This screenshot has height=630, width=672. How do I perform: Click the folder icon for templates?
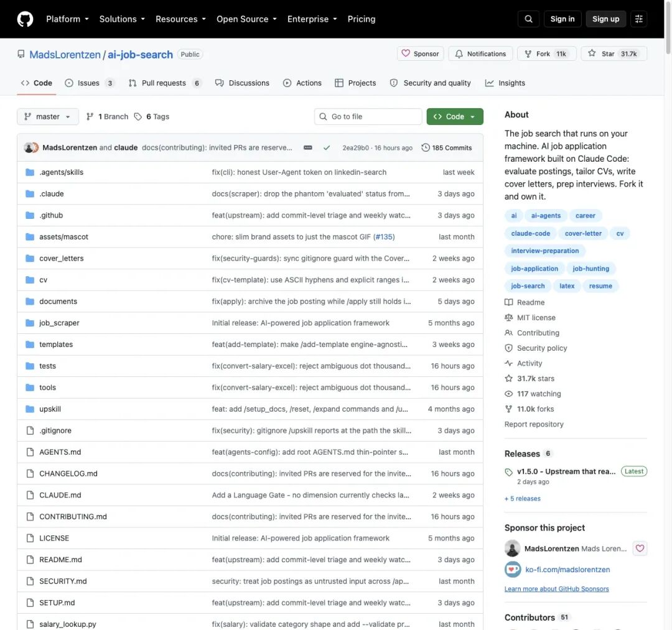[x=30, y=345]
